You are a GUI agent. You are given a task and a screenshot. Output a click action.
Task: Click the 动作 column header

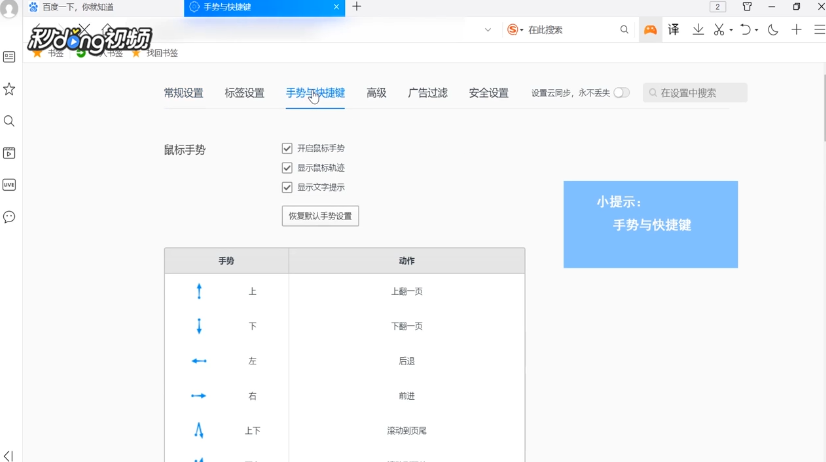coord(407,261)
